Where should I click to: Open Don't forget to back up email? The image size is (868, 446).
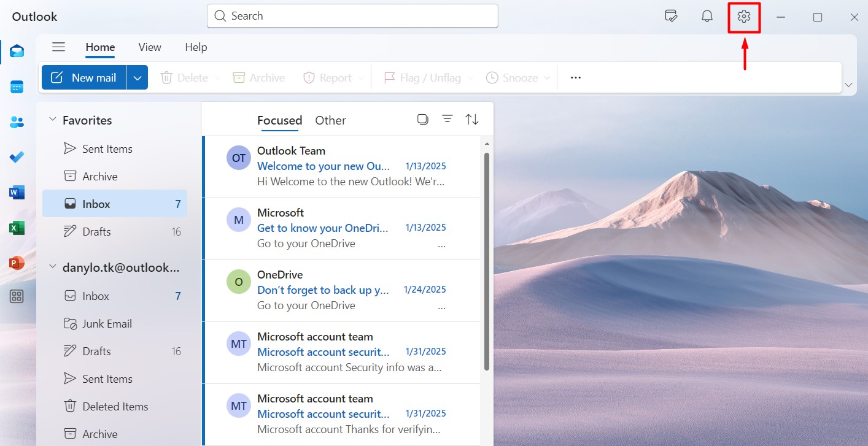coord(341,291)
